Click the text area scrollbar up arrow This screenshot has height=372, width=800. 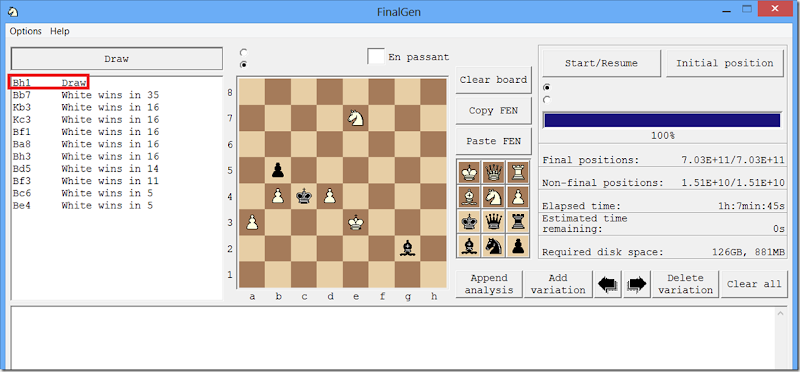[x=781, y=314]
